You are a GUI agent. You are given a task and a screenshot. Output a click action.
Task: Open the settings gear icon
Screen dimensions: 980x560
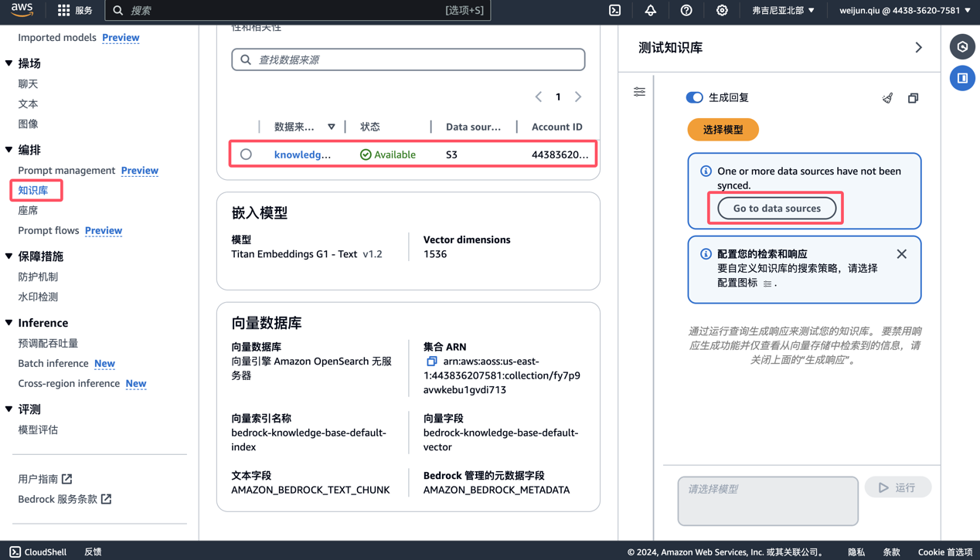pyautogui.click(x=722, y=10)
